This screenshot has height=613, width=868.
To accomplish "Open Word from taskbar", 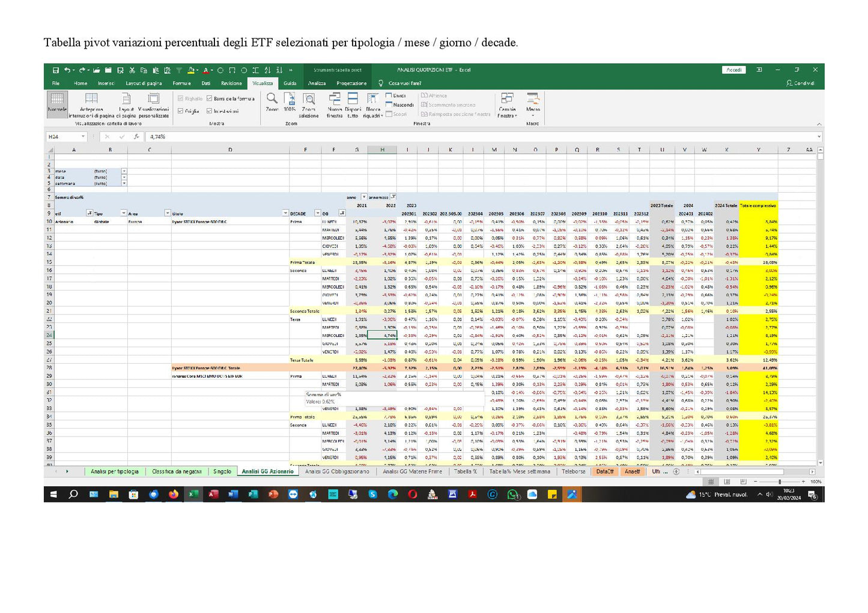I will [x=233, y=494].
